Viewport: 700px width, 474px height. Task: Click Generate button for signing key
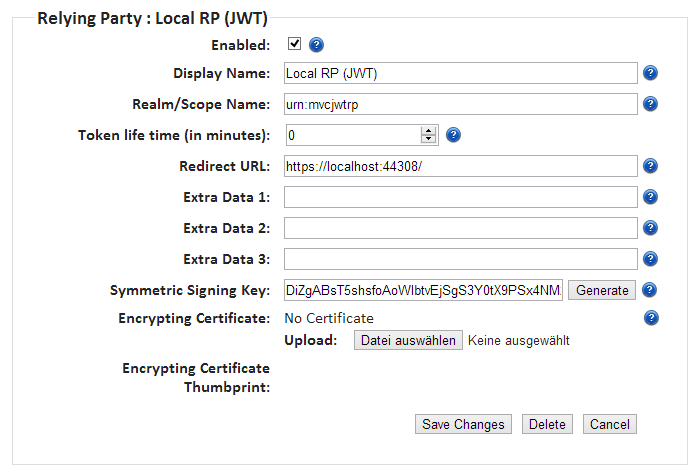[602, 290]
